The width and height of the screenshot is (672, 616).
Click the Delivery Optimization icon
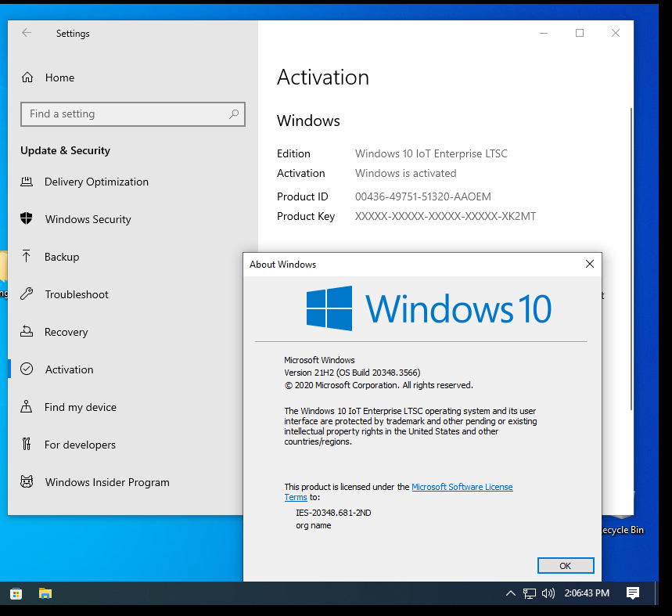(x=27, y=182)
